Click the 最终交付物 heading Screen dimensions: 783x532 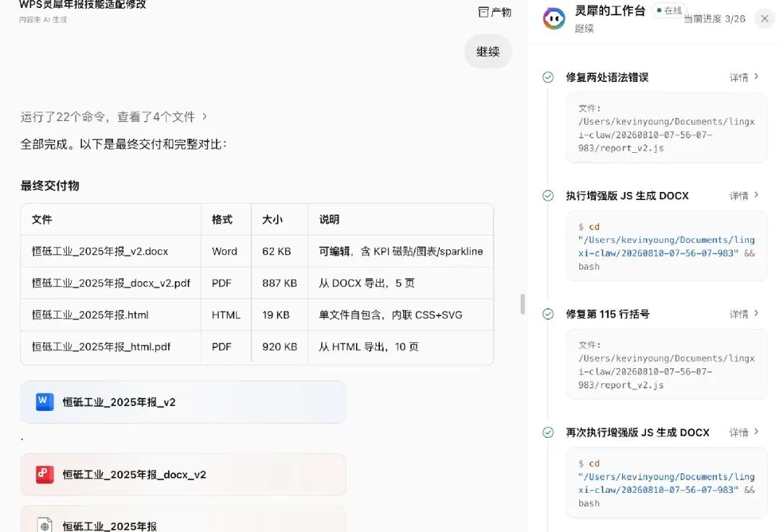[50, 186]
